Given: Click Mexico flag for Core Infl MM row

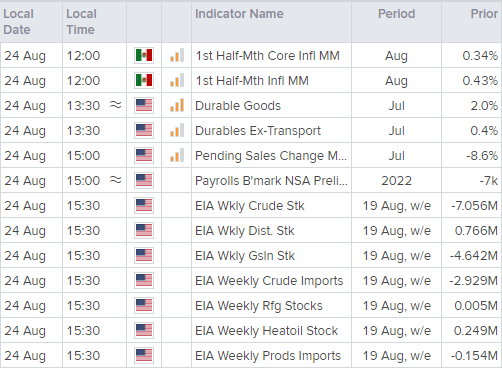Looking at the screenshot, I should click(x=144, y=55).
